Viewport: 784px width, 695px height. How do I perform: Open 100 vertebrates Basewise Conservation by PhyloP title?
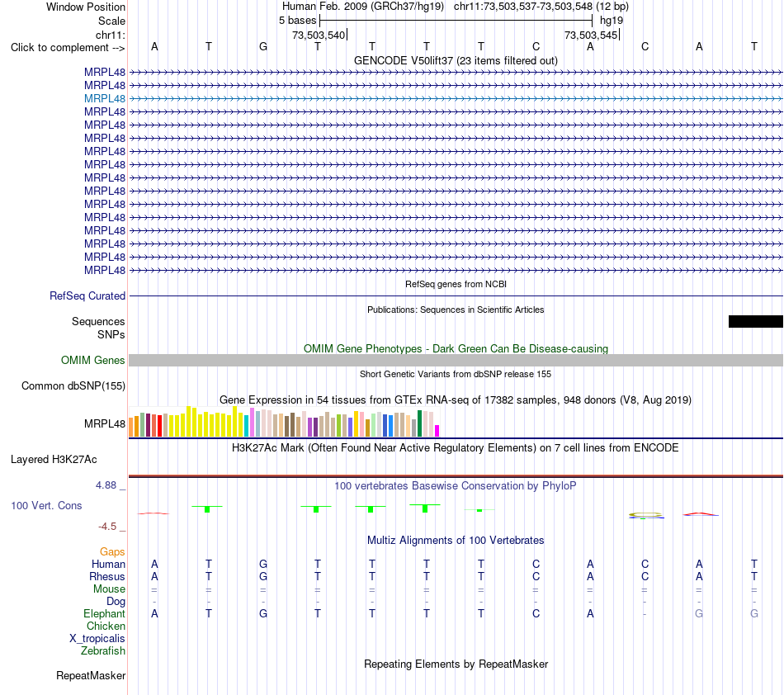click(456, 485)
